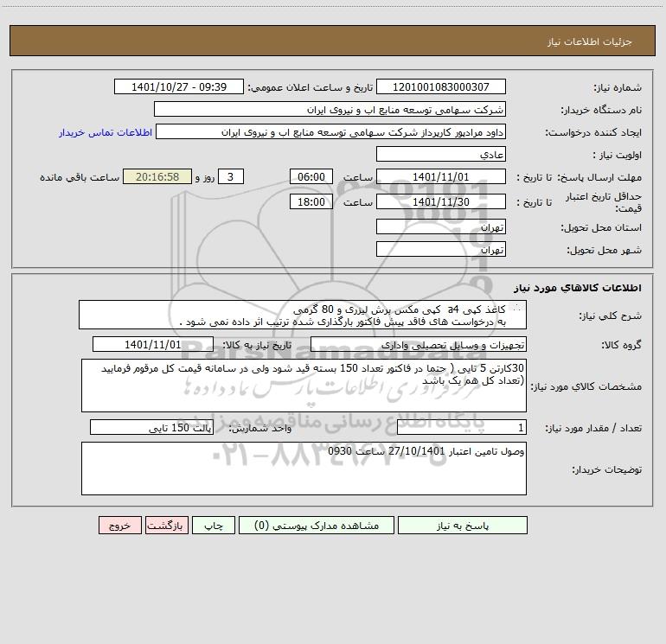Click label 'تعداد / مقدار مورد نیاز:'

click(x=593, y=428)
